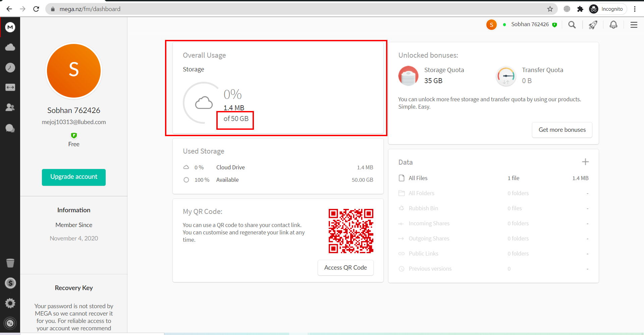Click the browser back arrow
Image resolution: width=644 pixels, height=335 pixels.
9,9
